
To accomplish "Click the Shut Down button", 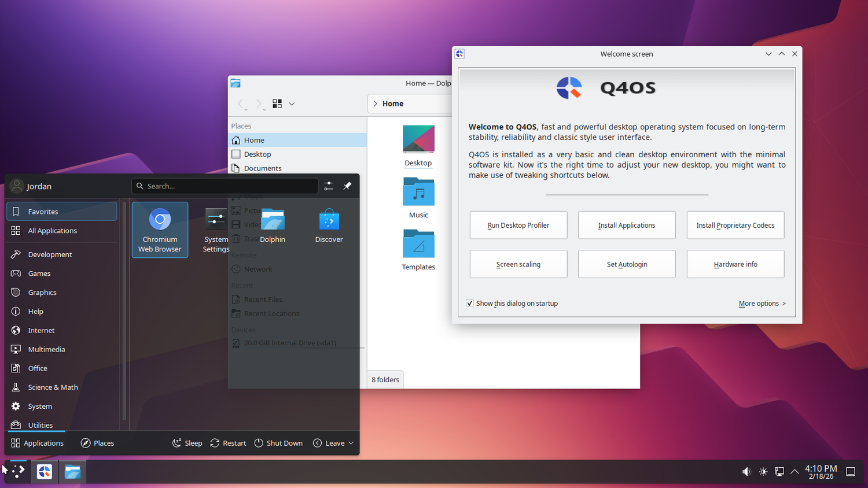I will pos(278,443).
